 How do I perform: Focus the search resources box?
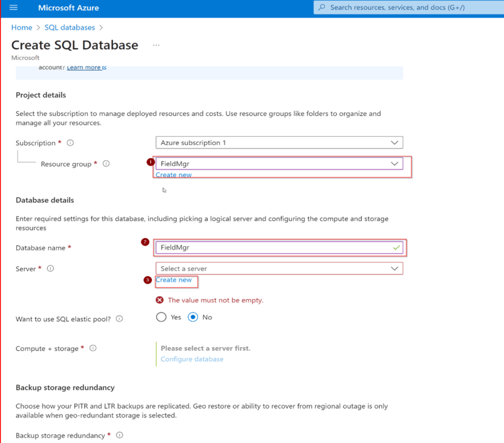pos(409,7)
